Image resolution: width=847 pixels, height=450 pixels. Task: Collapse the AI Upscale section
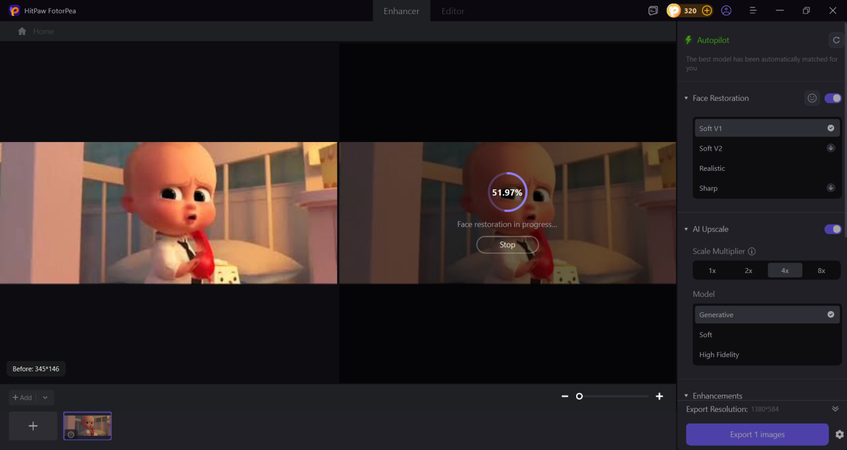(x=686, y=229)
